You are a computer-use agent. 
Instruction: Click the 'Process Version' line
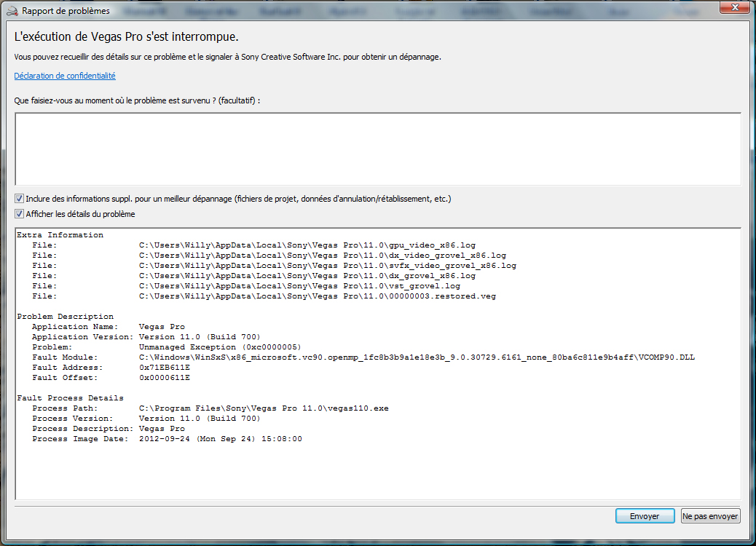click(146, 419)
